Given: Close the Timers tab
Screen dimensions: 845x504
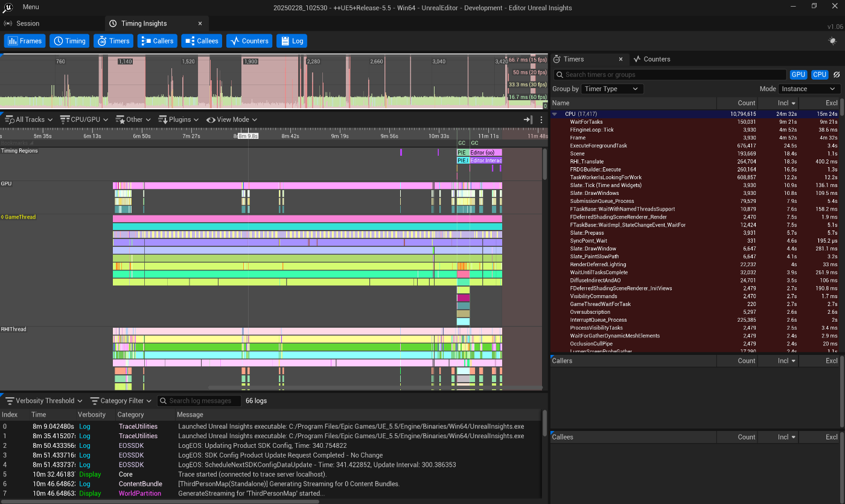Looking at the screenshot, I should pos(620,59).
